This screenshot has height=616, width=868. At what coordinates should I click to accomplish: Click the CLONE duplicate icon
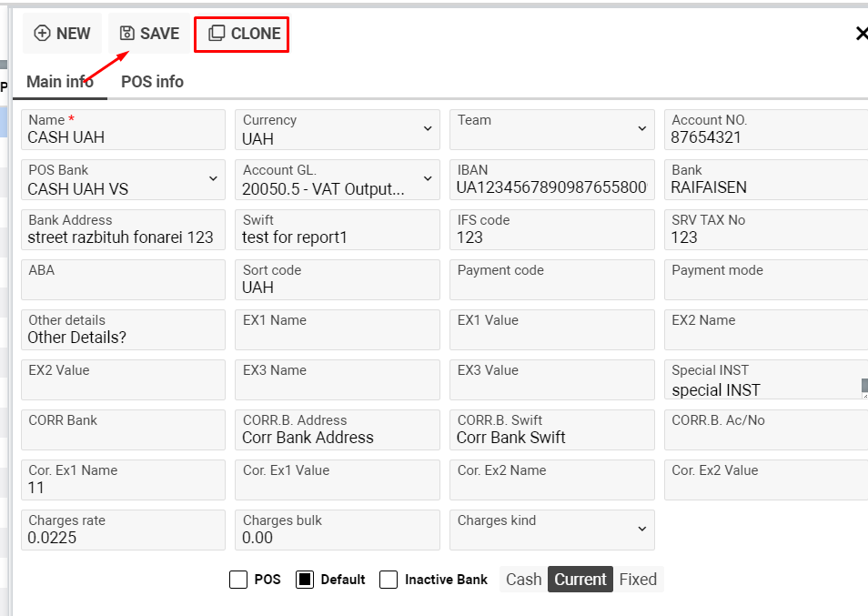(x=217, y=34)
